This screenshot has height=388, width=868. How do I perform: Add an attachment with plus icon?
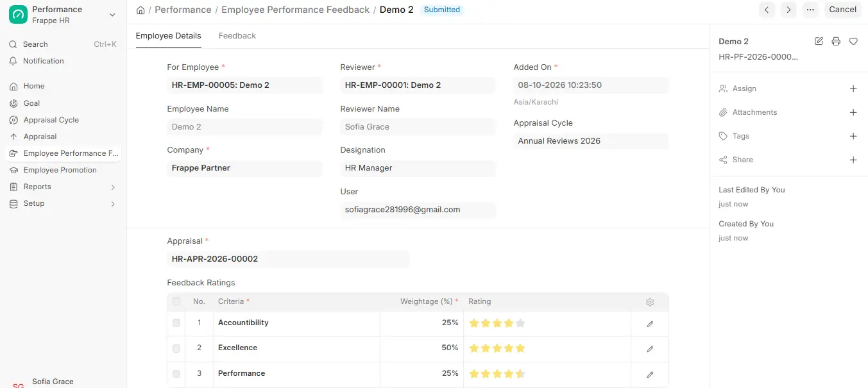(x=853, y=112)
